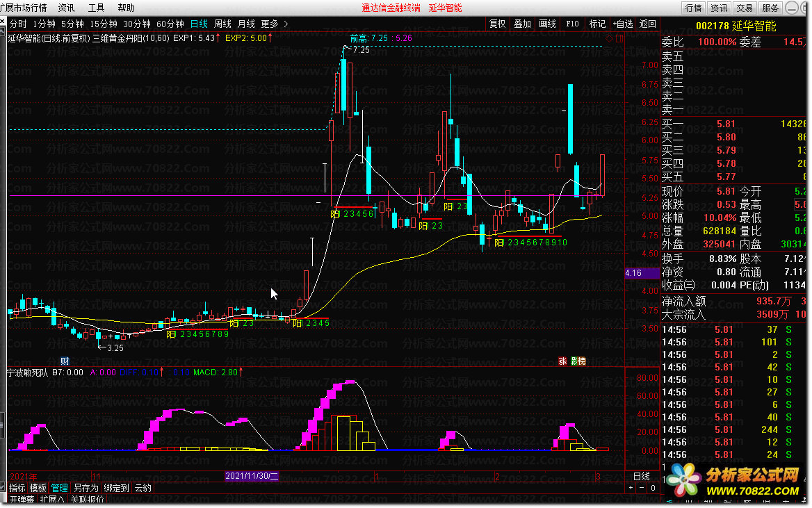
Task: Click the 阳 2345678910 sequence label
Action: pyautogui.click(x=531, y=243)
